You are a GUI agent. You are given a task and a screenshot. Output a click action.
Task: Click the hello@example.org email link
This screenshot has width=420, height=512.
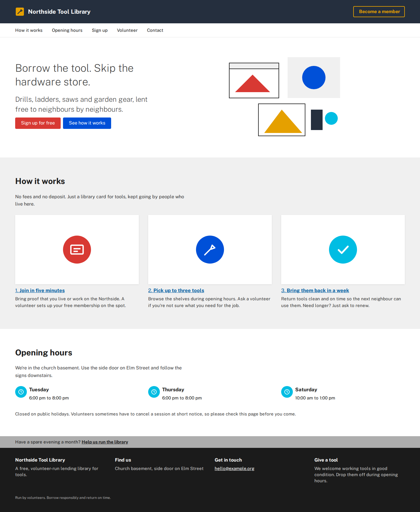click(x=235, y=469)
